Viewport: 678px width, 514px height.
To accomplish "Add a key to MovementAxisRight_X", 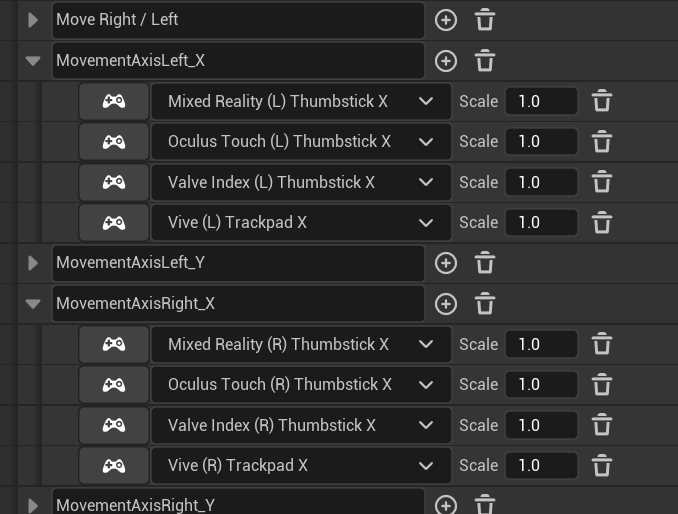I will point(446,304).
